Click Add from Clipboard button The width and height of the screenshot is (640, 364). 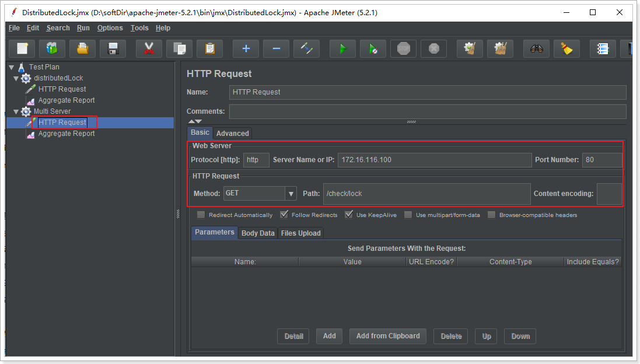388,336
